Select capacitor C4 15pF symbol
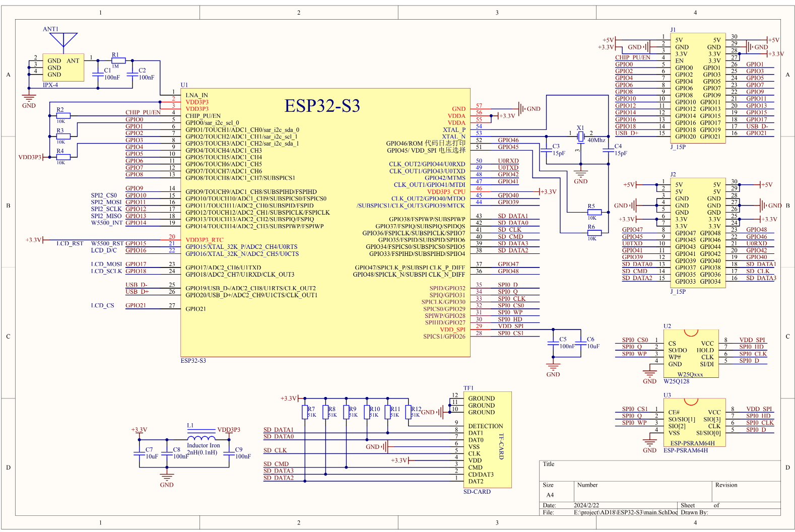The image size is (795, 532). (x=608, y=150)
